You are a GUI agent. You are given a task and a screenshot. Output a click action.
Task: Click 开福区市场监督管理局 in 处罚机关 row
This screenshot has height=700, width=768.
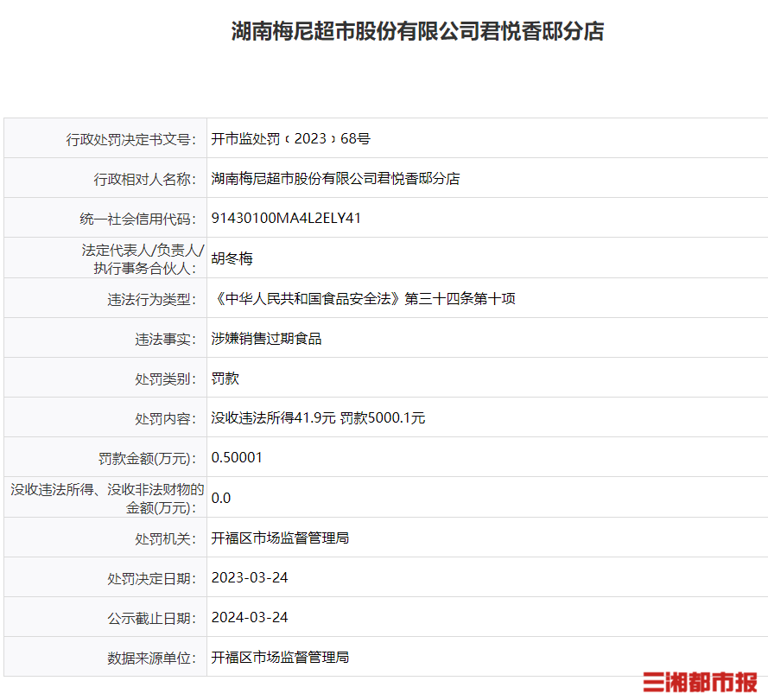[280, 538]
